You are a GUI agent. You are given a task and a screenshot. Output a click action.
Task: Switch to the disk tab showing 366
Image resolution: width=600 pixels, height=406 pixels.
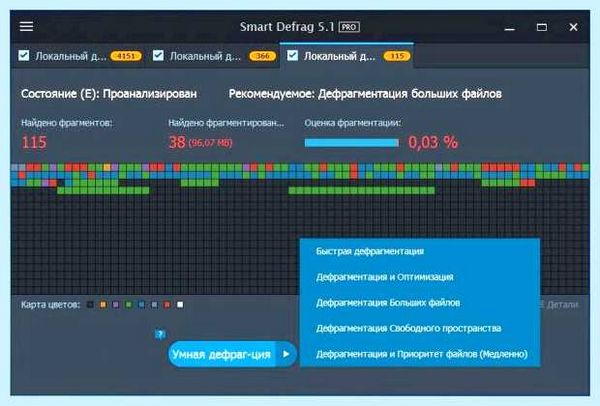(x=213, y=56)
